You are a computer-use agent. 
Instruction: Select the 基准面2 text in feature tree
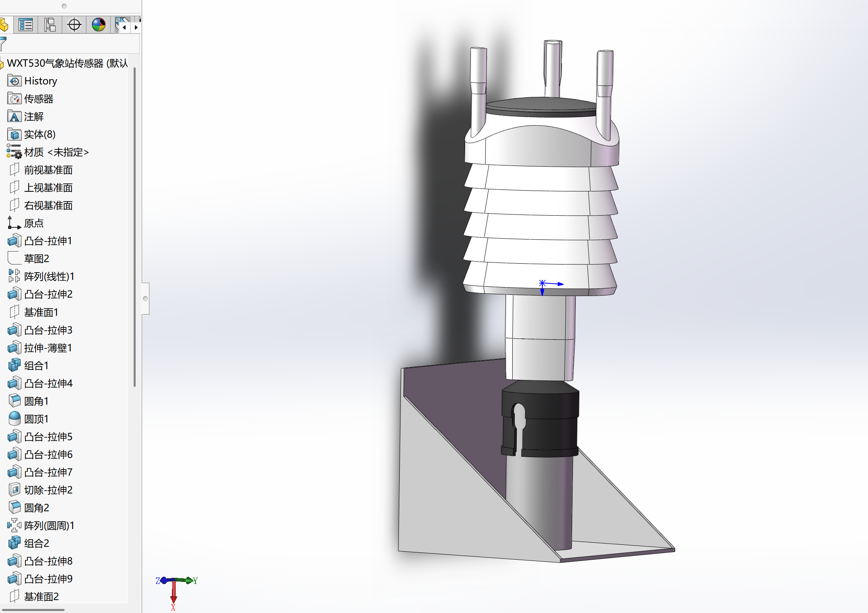(x=42, y=596)
